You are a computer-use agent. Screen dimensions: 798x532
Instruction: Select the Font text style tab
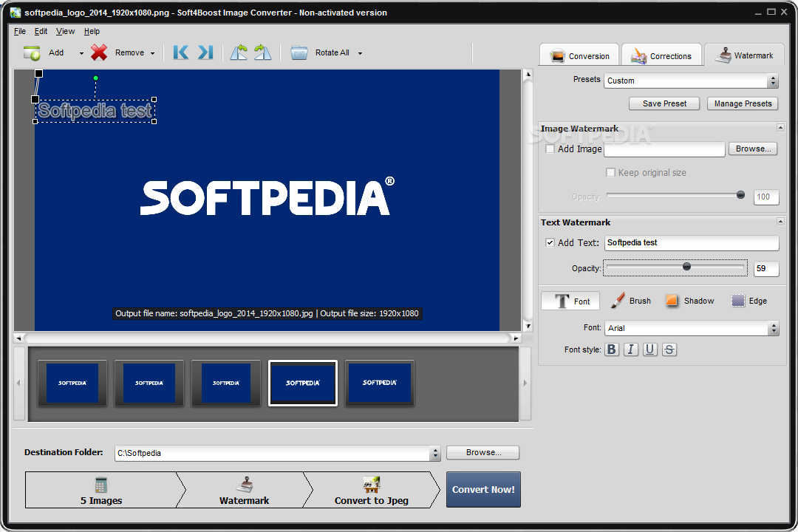(570, 301)
